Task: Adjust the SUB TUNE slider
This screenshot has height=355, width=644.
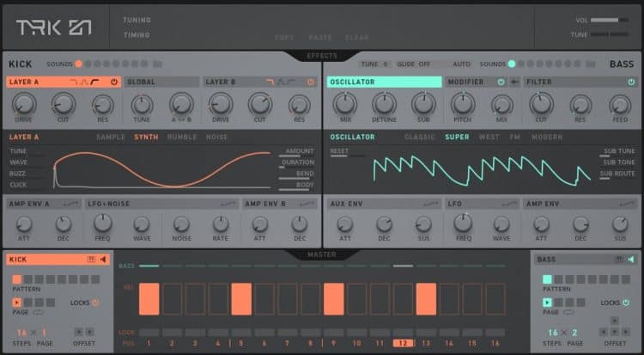Action: (x=617, y=156)
